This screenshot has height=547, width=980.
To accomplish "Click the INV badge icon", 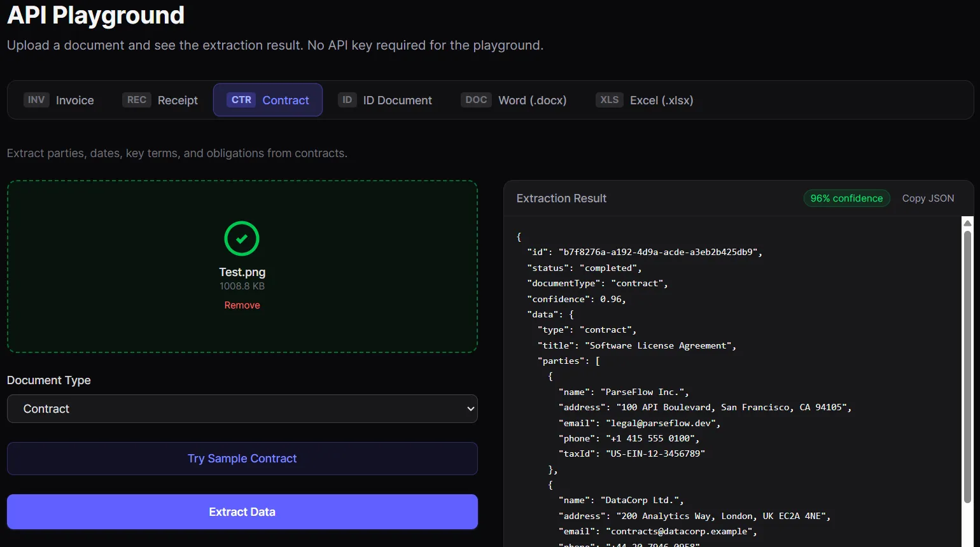I will pos(36,100).
